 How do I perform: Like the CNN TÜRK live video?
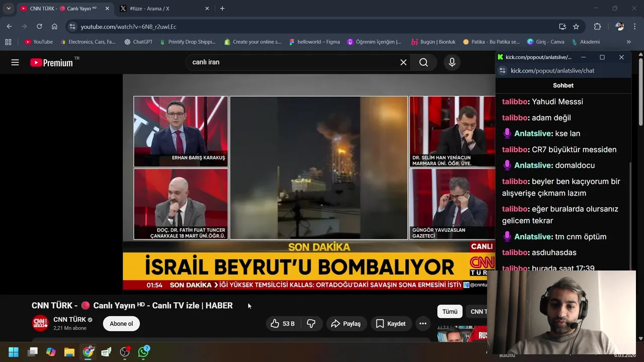coord(283,324)
